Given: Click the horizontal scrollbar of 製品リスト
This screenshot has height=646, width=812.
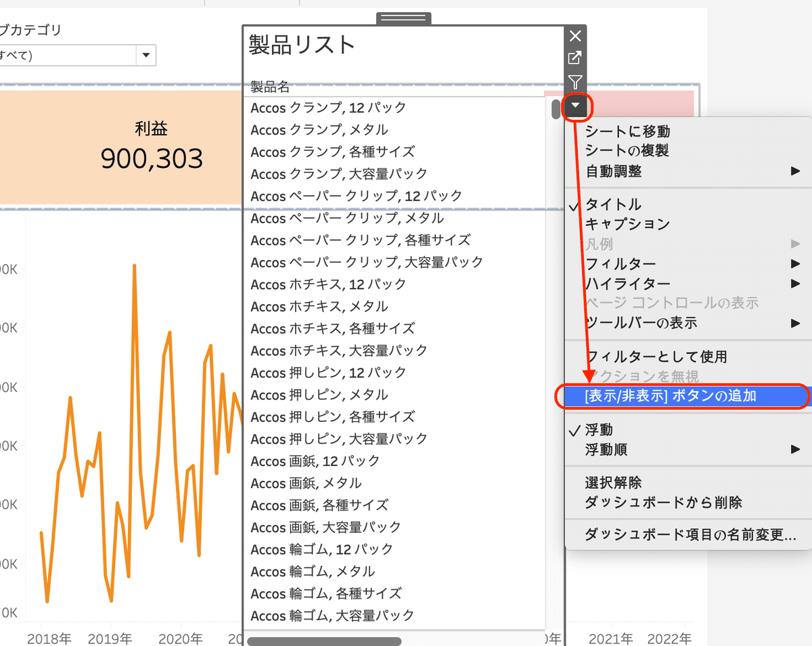Looking at the screenshot, I should tap(324, 640).
